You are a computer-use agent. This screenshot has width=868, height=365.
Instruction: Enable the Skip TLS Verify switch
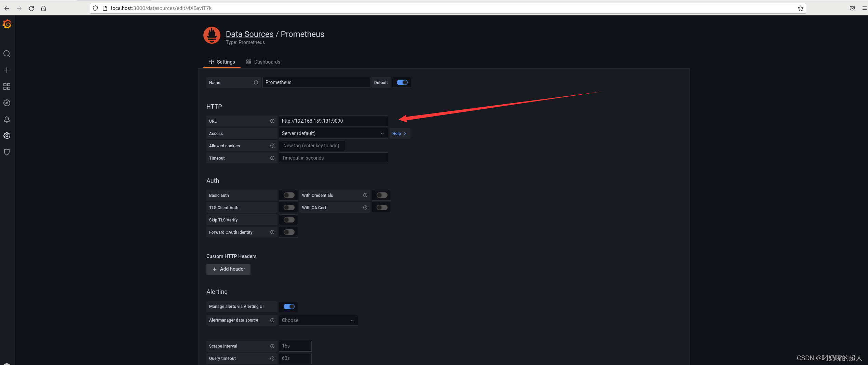pyautogui.click(x=289, y=220)
